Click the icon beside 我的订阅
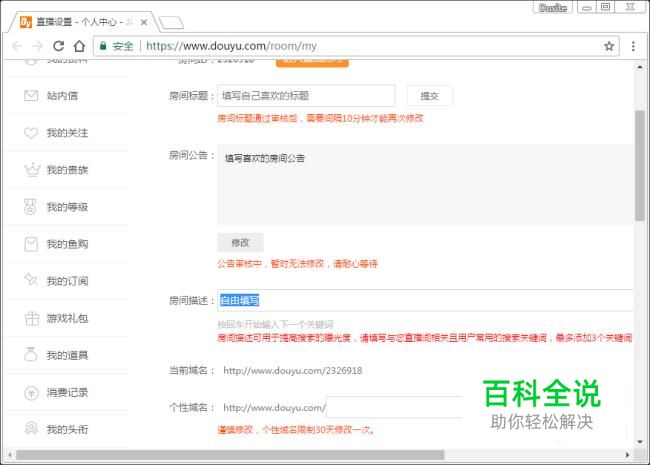The height and width of the screenshot is (465, 650). click(31, 280)
